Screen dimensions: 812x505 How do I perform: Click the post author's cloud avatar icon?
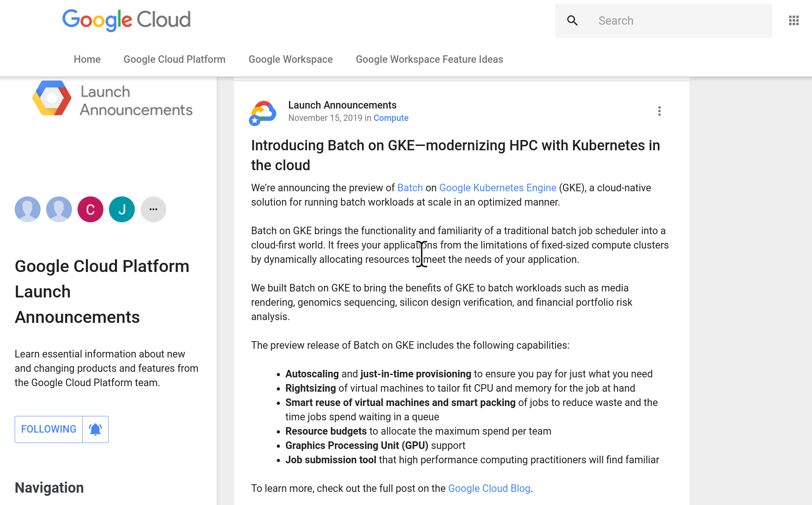tap(263, 113)
